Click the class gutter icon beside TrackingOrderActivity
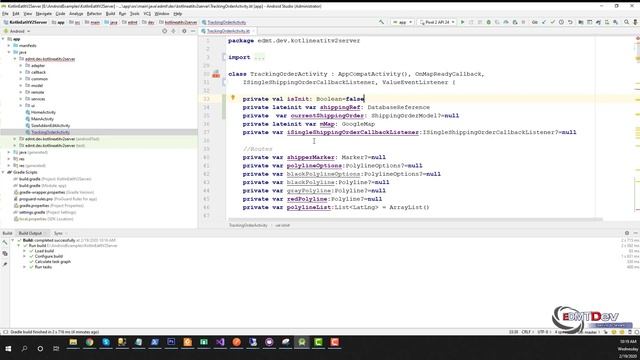 pos(216,74)
